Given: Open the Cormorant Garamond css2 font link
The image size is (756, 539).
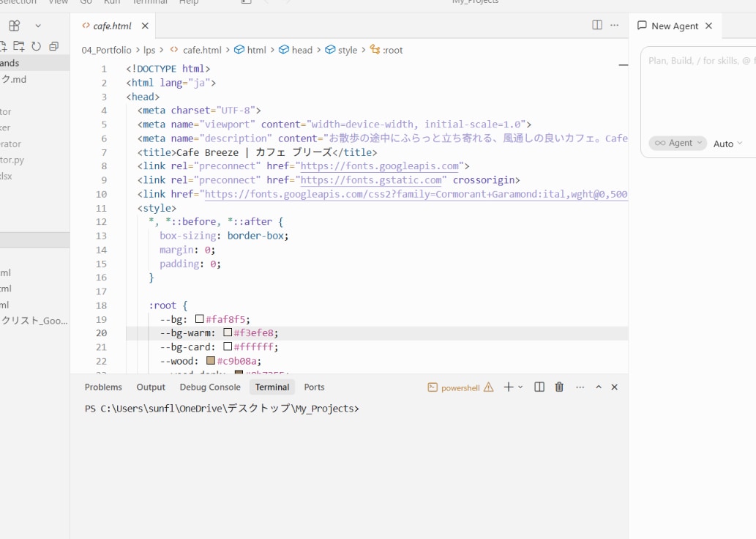Looking at the screenshot, I should (x=416, y=195).
